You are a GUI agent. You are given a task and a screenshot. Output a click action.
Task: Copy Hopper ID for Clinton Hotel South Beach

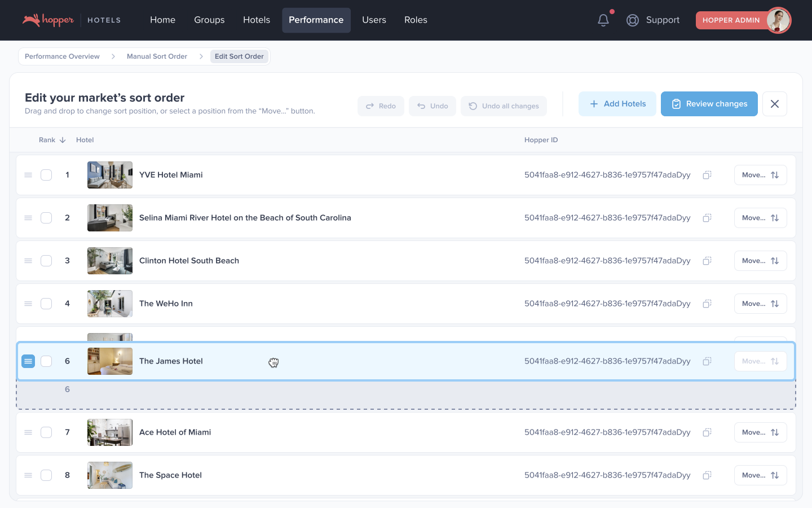pyautogui.click(x=707, y=261)
